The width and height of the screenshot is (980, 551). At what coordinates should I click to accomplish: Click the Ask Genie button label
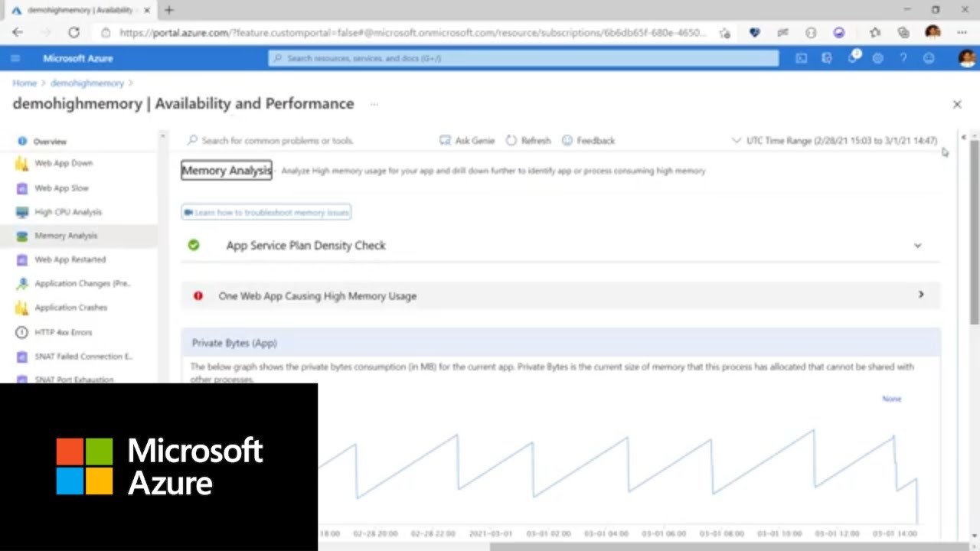475,141
